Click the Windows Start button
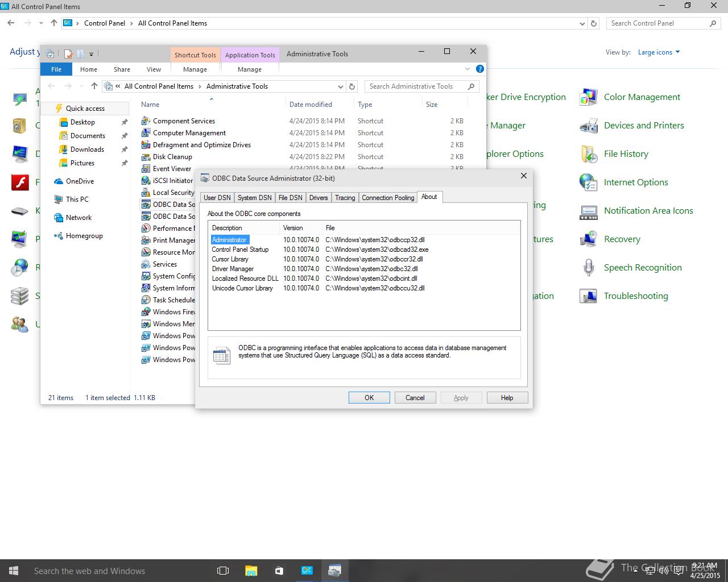The height and width of the screenshot is (582, 728). click(14, 571)
